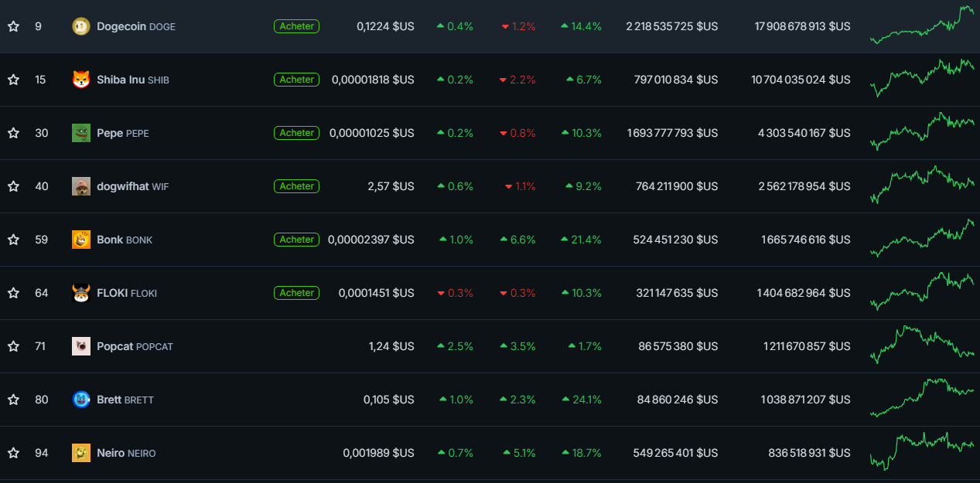Toggle the favorite star for Dogecoin
This screenshot has width=980, height=483.
coord(12,26)
